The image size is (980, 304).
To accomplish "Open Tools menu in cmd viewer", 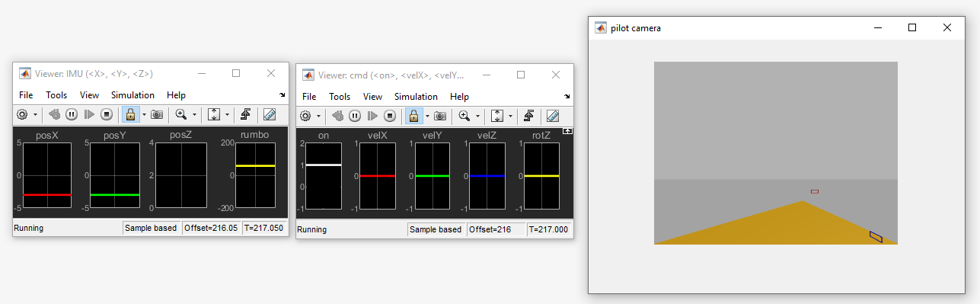I will [x=340, y=97].
